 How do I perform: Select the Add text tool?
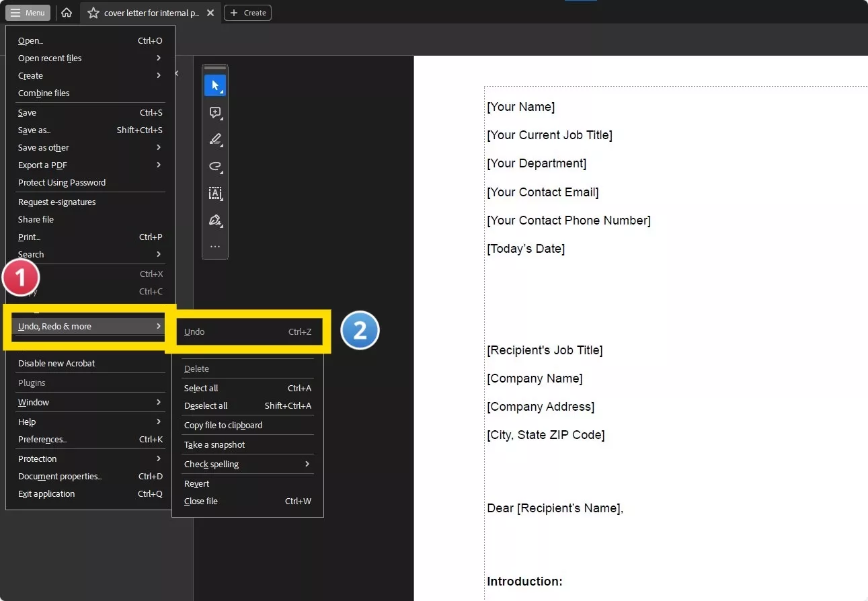(x=215, y=194)
